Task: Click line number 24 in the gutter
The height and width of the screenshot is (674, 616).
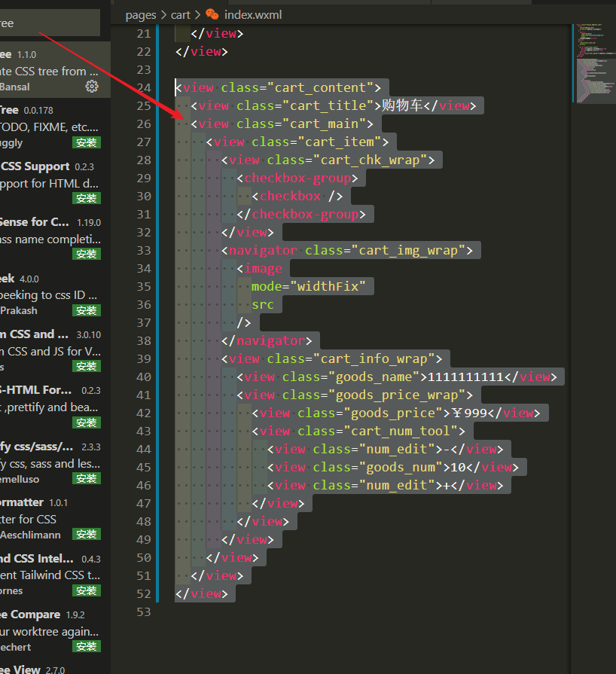Action: pyautogui.click(x=144, y=87)
